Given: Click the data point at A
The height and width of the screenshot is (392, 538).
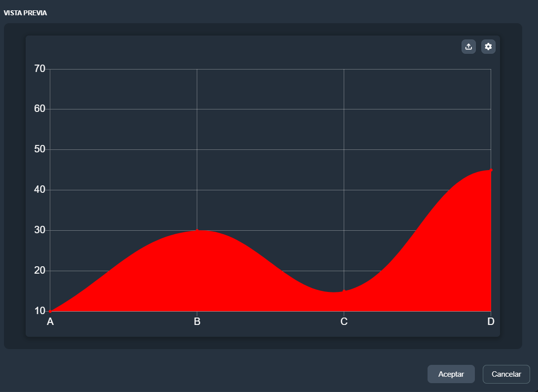Looking at the screenshot, I should [x=50, y=311].
